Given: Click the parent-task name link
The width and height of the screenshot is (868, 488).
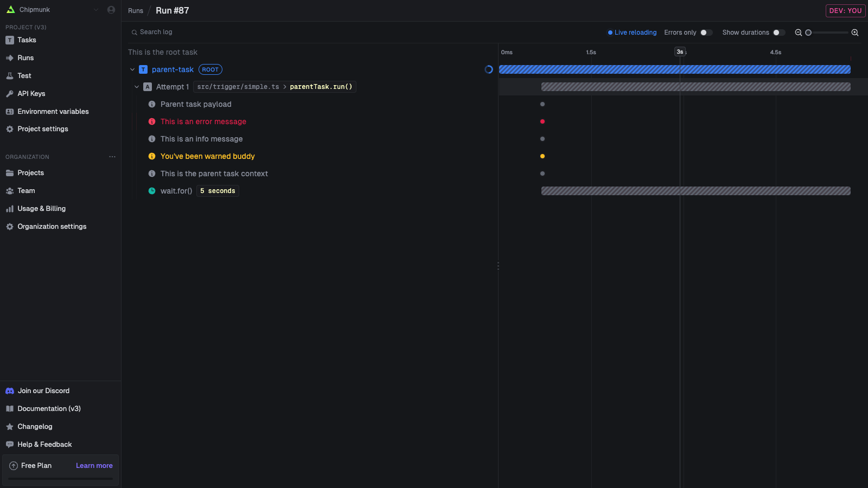Looking at the screenshot, I should (173, 69).
